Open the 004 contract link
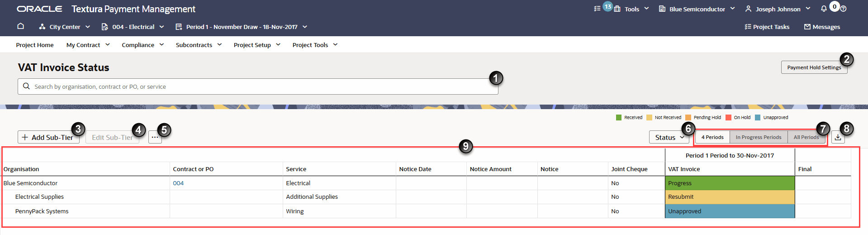 (178, 183)
